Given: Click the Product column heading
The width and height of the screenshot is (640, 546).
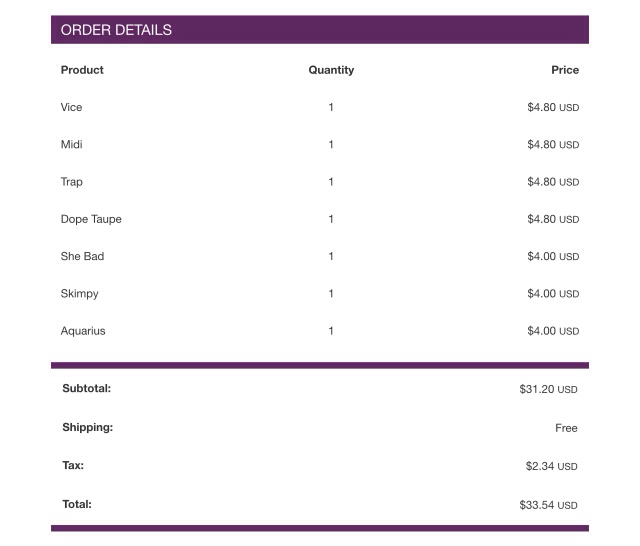Looking at the screenshot, I should (x=82, y=70).
